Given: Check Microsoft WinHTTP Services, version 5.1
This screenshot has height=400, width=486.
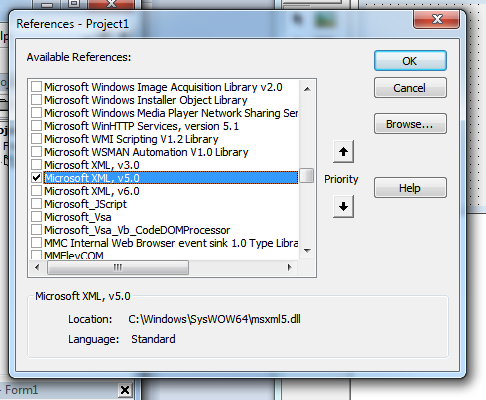Looking at the screenshot, I should [36, 126].
